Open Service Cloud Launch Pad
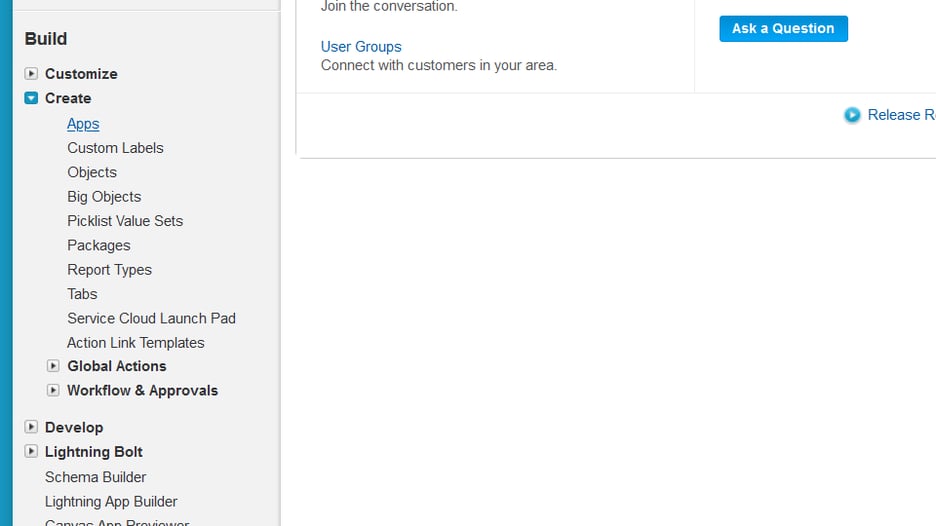 point(151,318)
